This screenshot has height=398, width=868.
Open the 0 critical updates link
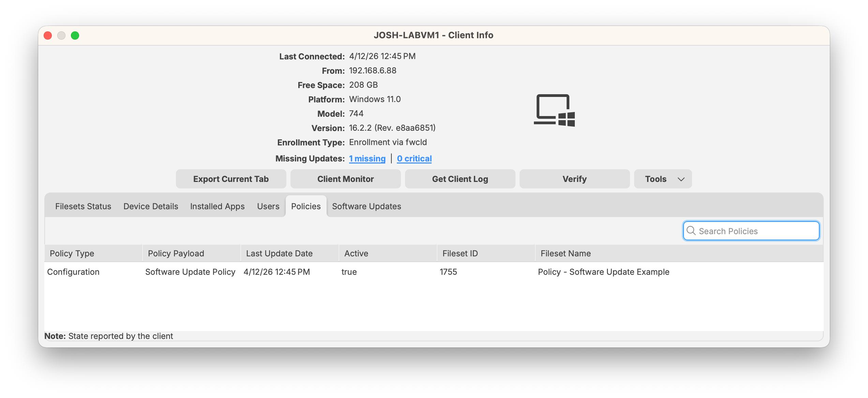(414, 158)
